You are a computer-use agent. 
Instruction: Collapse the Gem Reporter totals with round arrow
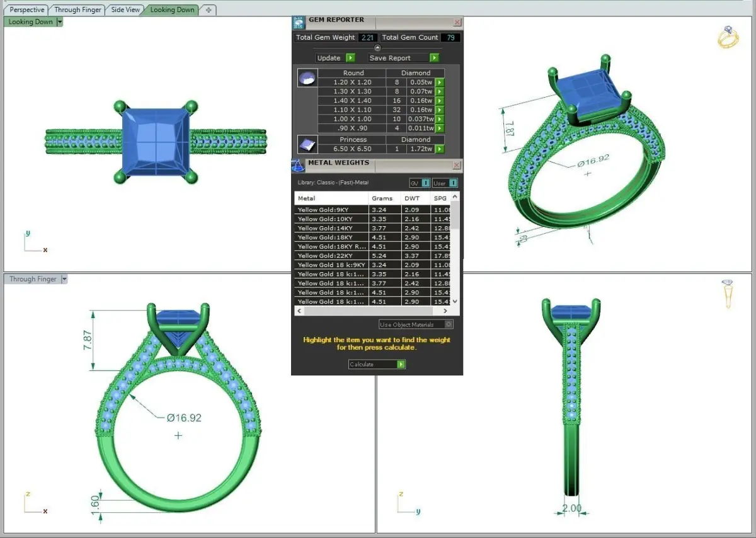[x=377, y=48]
